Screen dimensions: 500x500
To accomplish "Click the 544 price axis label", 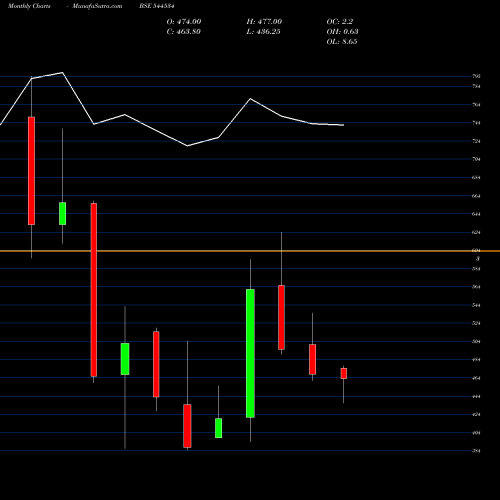I will coord(476,305).
